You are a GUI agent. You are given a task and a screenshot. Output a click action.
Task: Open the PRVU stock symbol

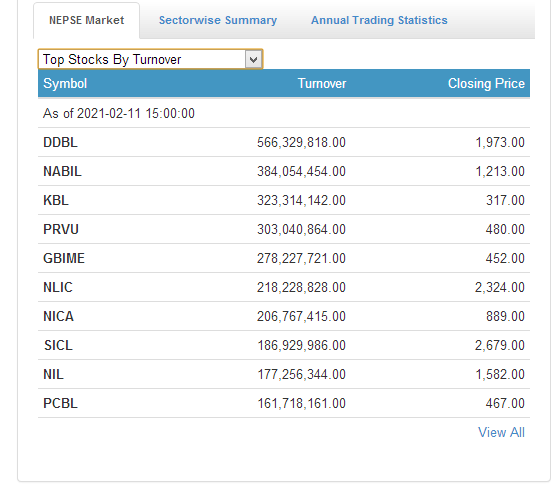(x=61, y=229)
